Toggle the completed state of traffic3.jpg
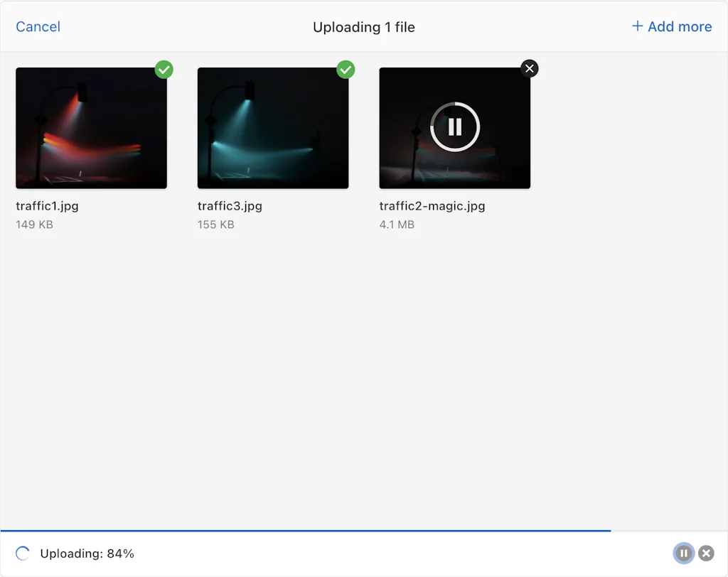This screenshot has width=728, height=577. click(346, 70)
